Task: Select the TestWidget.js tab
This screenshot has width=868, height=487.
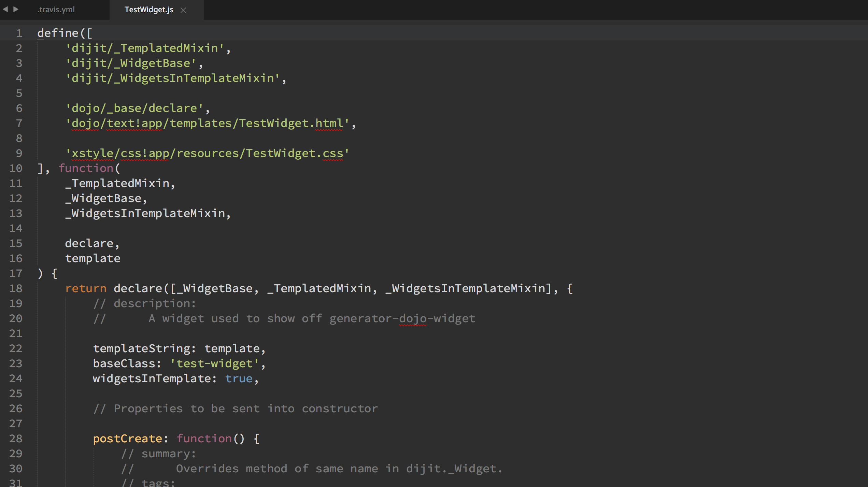Action: (x=149, y=10)
